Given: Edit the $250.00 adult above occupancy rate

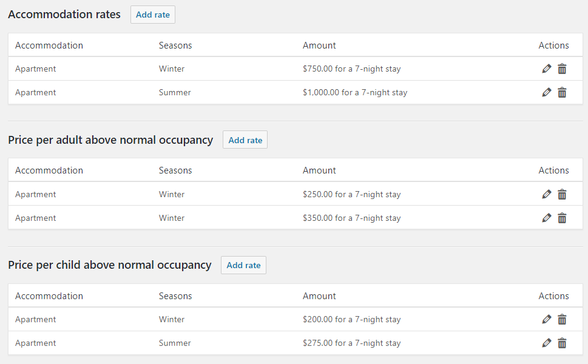Looking at the screenshot, I should coord(546,194).
